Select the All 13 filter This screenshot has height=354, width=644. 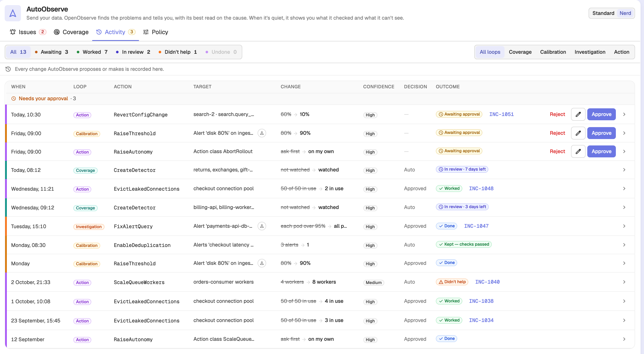(x=18, y=52)
